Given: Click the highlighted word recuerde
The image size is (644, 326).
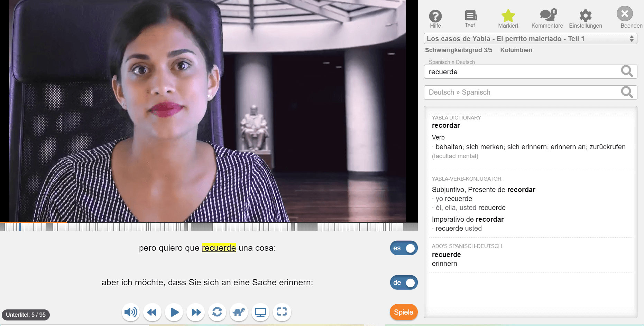Looking at the screenshot, I should (219, 248).
